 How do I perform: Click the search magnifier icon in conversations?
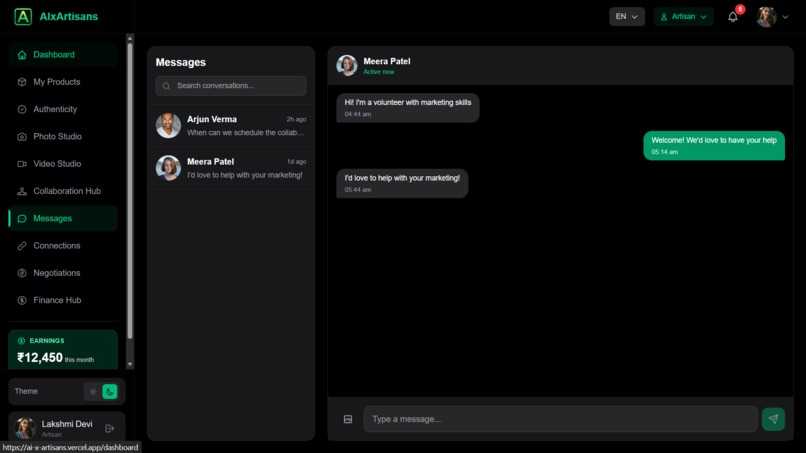click(166, 86)
